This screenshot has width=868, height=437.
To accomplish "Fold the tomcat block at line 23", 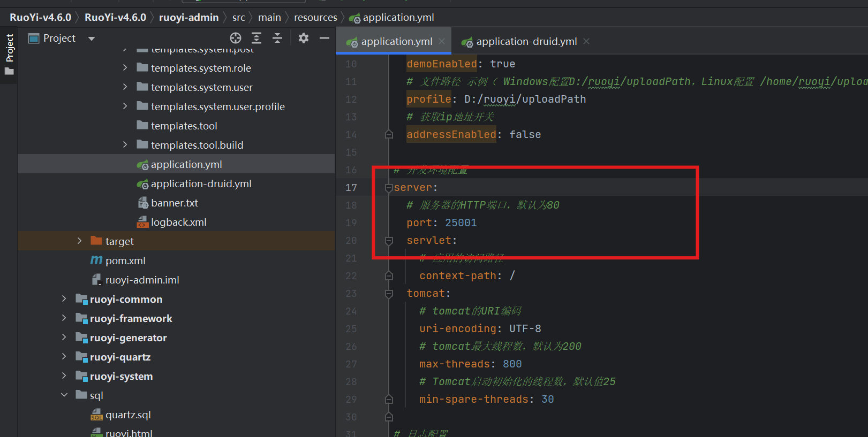I will [389, 294].
